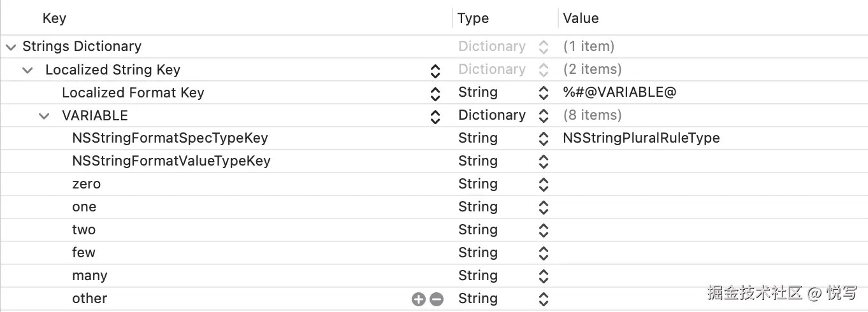Select the NSStringFormatValueTypeKey row key

click(171, 161)
